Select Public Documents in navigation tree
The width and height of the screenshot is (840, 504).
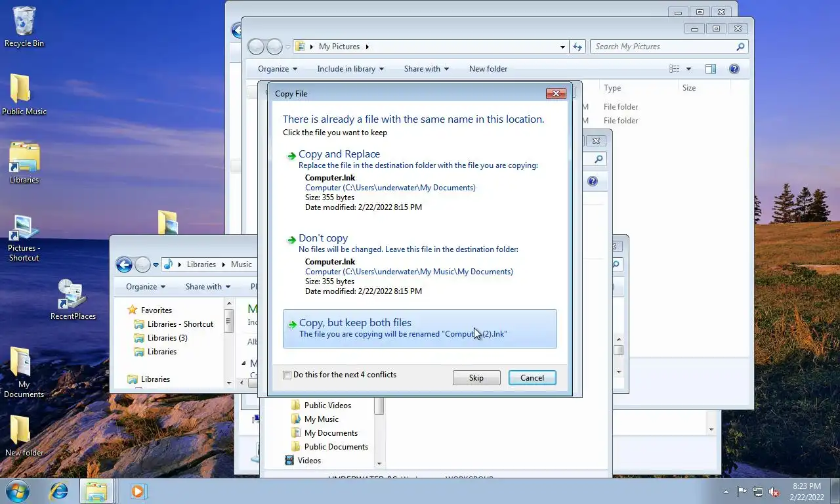point(336,447)
